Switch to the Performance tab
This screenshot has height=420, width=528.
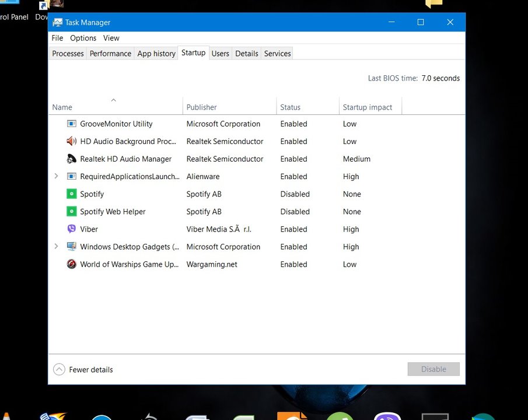110,54
